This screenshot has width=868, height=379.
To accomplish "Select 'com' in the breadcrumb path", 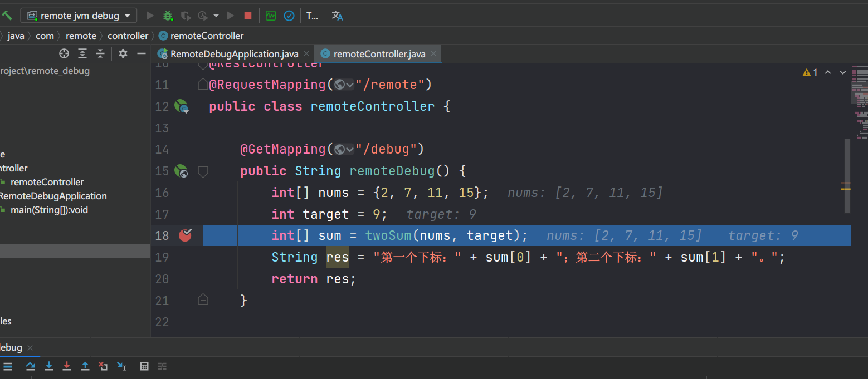I will click(x=45, y=36).
